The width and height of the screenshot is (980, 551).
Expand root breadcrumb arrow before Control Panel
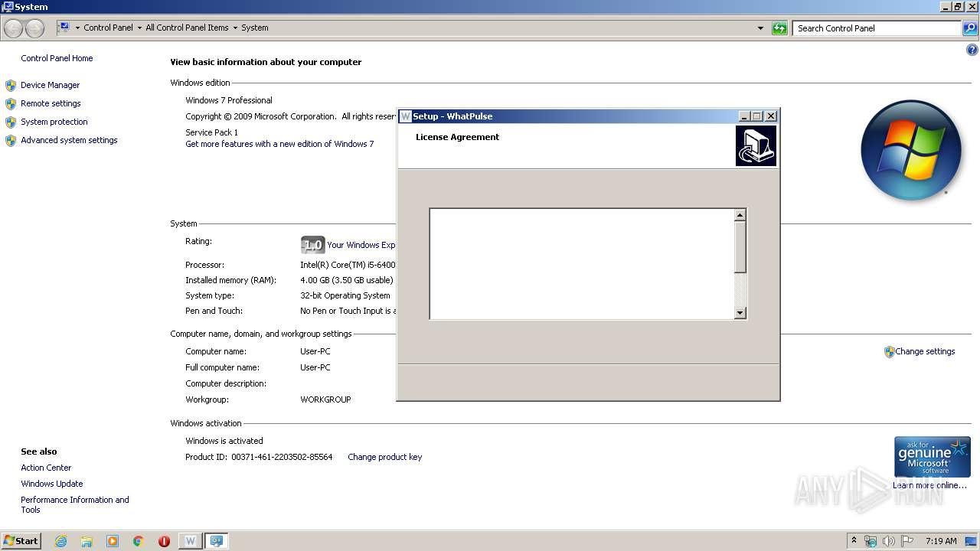pos(77,28)
